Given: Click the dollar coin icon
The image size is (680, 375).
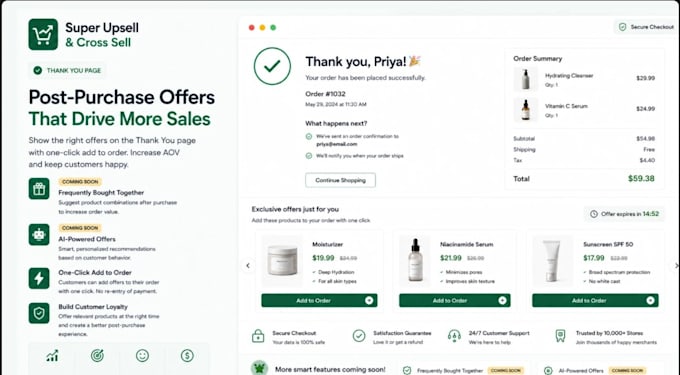Looking at the screenshot, I should coord(187,356).
